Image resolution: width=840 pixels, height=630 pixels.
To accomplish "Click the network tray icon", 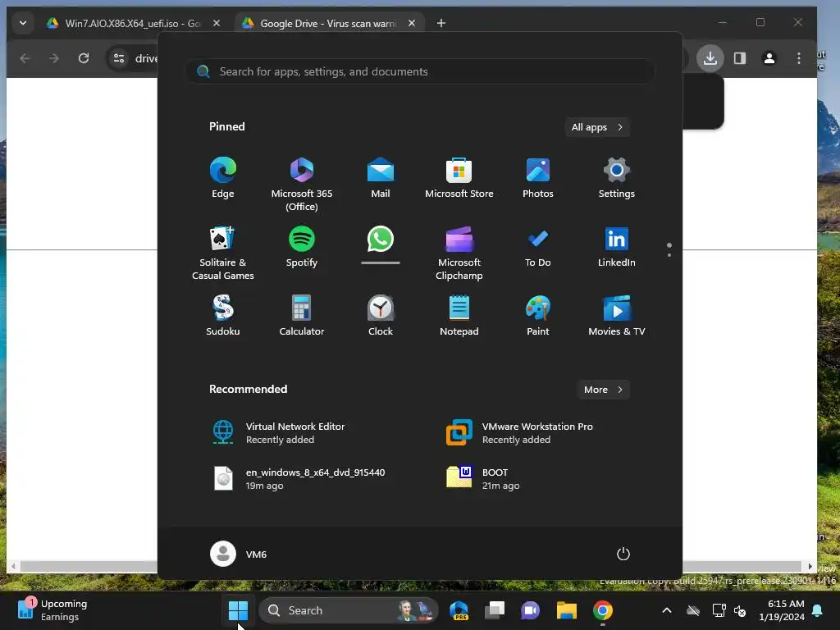I will click(x=719, y=610).
